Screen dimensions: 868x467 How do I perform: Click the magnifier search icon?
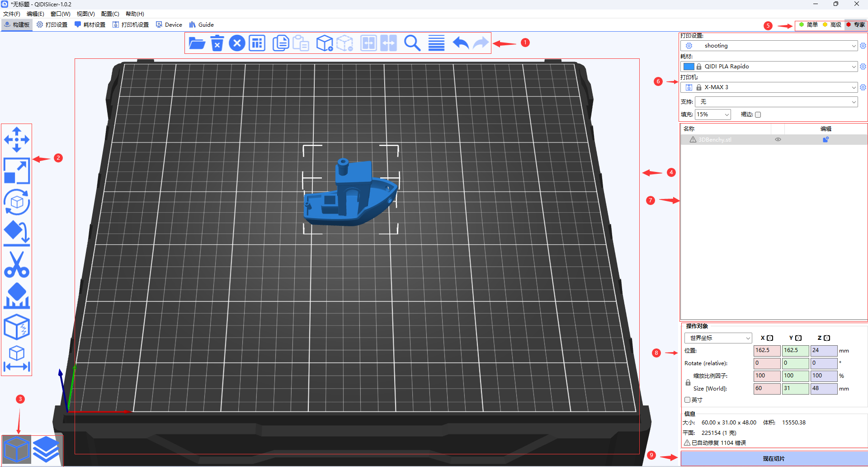(412, 43)
